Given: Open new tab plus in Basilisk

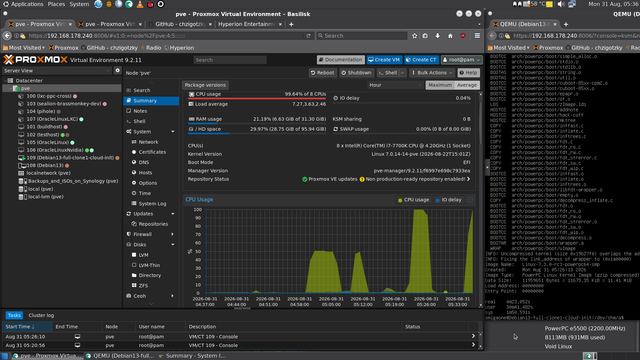Looking at the screenshot, I should [x=291, y=24].
